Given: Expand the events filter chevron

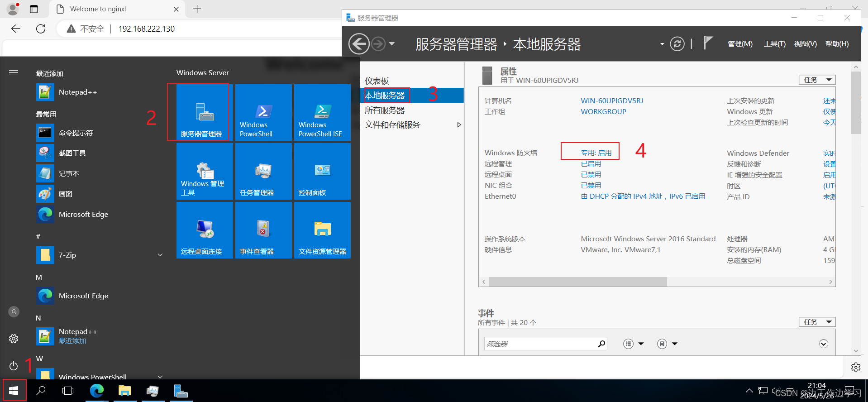Looking at the screenshot, I should [824, 344].
